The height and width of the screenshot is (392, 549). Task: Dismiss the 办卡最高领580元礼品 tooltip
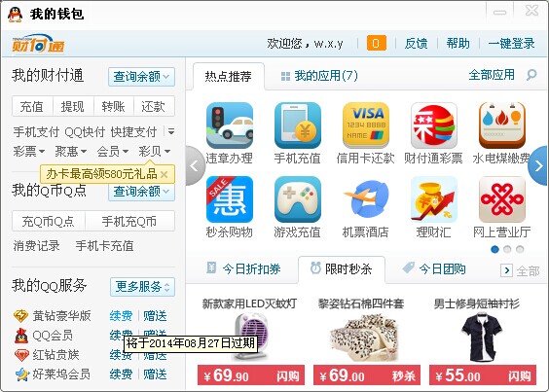coord(164,174)
